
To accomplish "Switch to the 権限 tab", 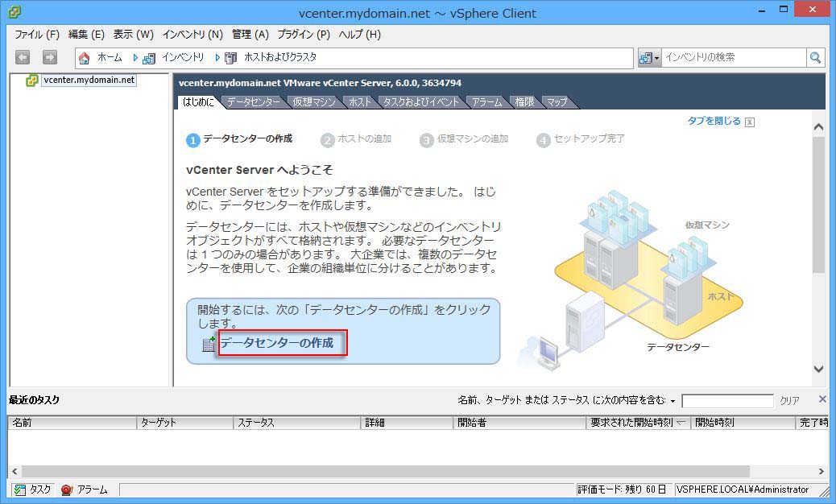I will point(524,101).
